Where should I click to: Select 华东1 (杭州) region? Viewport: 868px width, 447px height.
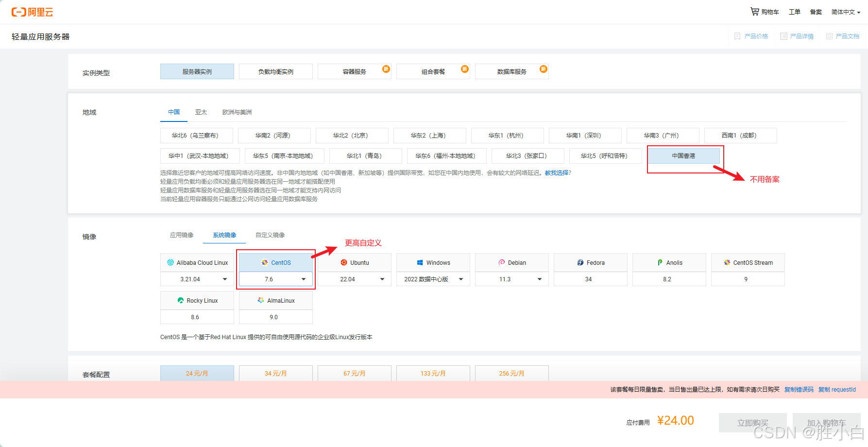[508, 136]
